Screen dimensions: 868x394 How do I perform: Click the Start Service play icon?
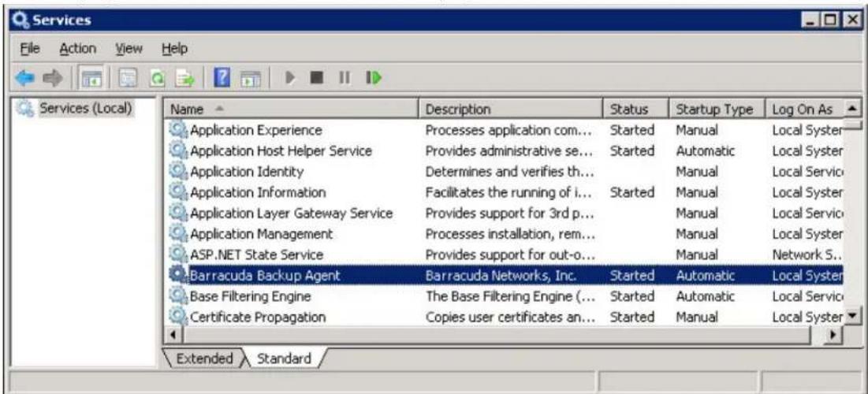coord(290,77)
